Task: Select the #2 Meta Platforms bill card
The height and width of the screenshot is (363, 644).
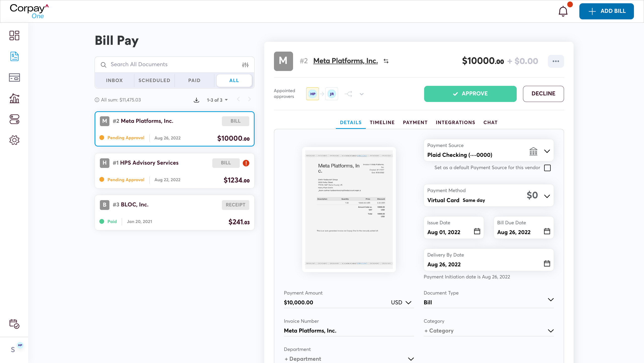Action: point(175,129)
